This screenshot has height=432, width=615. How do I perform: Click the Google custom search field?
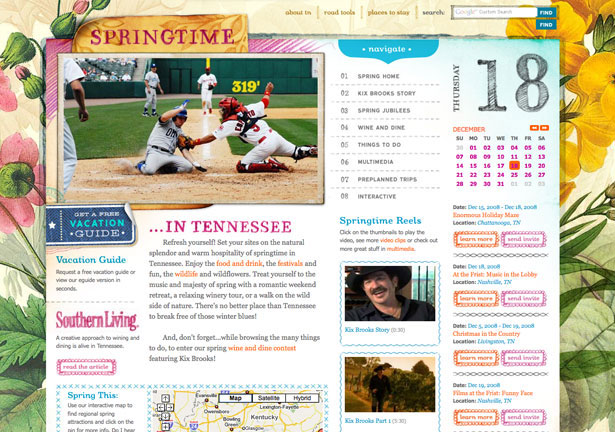(495, 12)
